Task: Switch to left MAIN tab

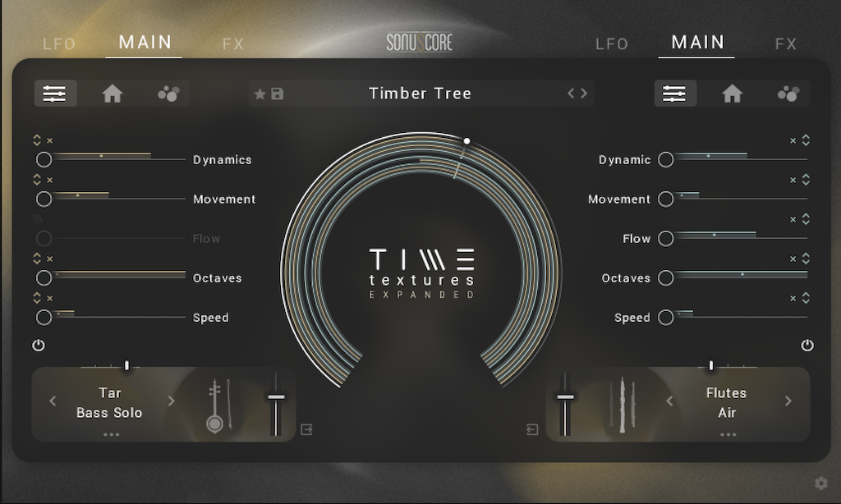Action: (145, 42)
